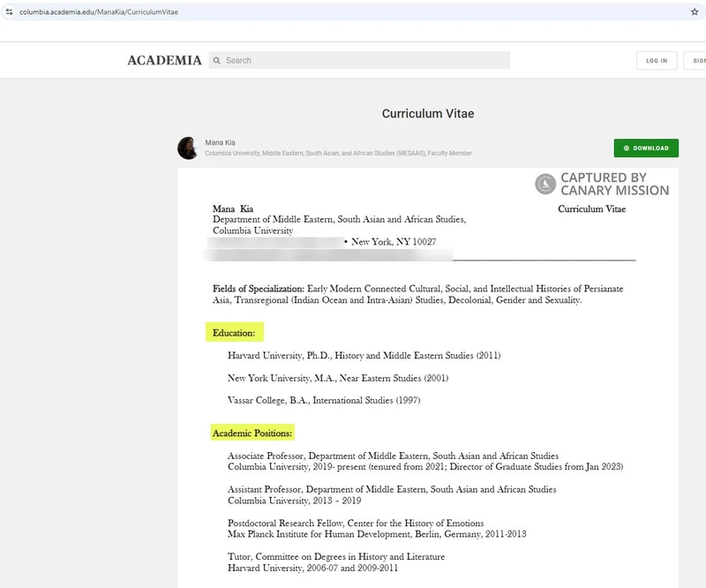Click the Fields of Specialization label
The image size is (706, 588).
258,289
